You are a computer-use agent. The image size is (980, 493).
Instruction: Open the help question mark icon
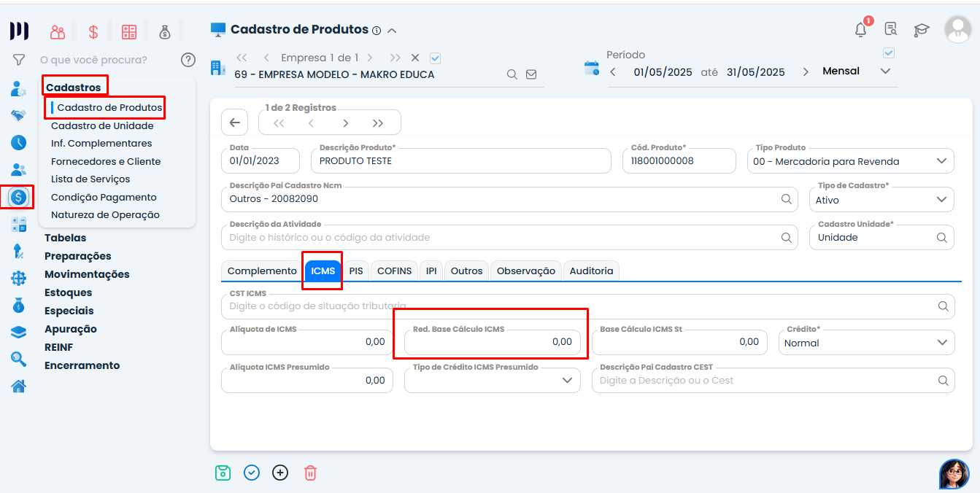tap(188, 60)
